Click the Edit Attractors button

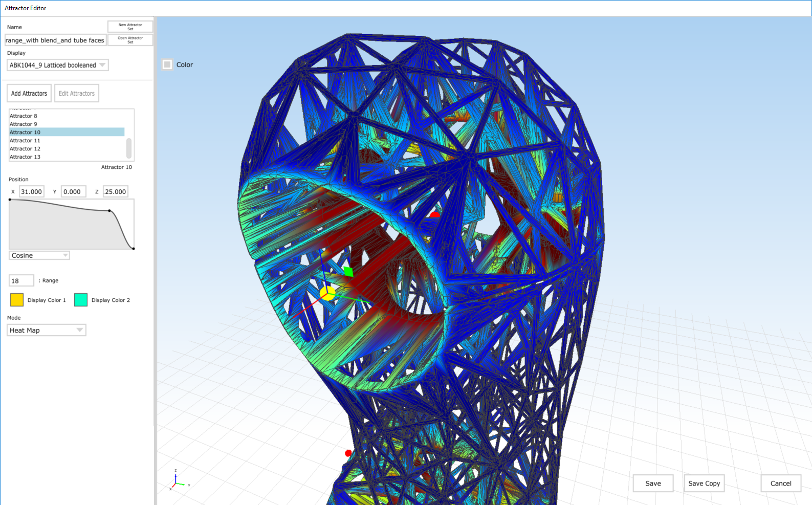coord(77,94)
